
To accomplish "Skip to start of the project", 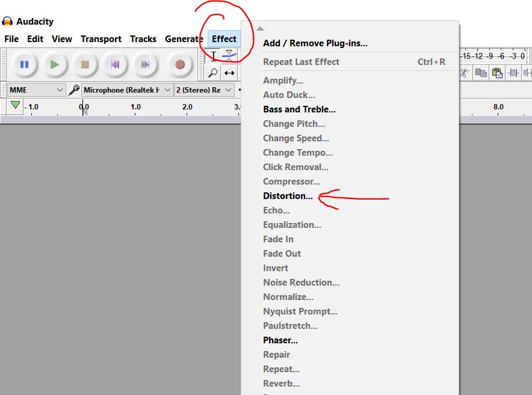I will point(115,64).
